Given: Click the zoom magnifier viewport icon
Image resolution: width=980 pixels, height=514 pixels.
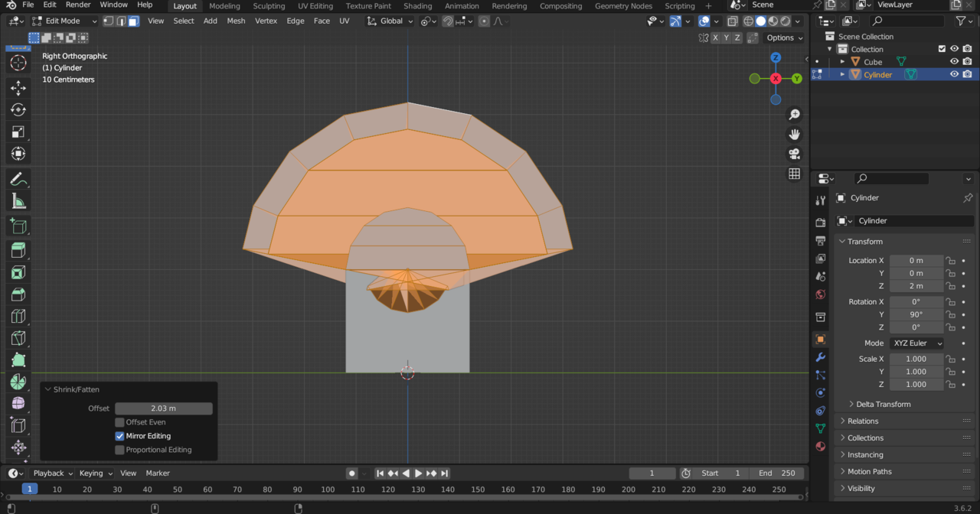Looking at the screenshot, I should (794, 115).
